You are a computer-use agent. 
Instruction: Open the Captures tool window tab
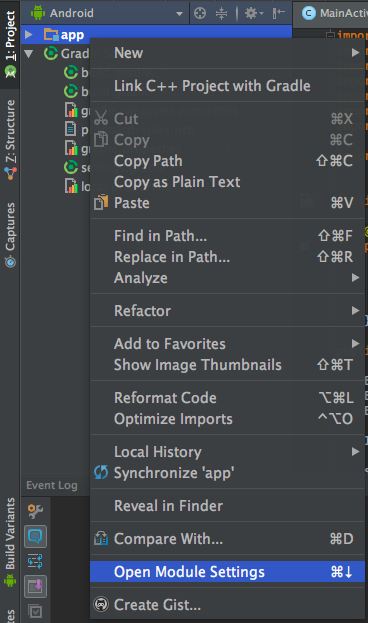click(x=10, y=235)
